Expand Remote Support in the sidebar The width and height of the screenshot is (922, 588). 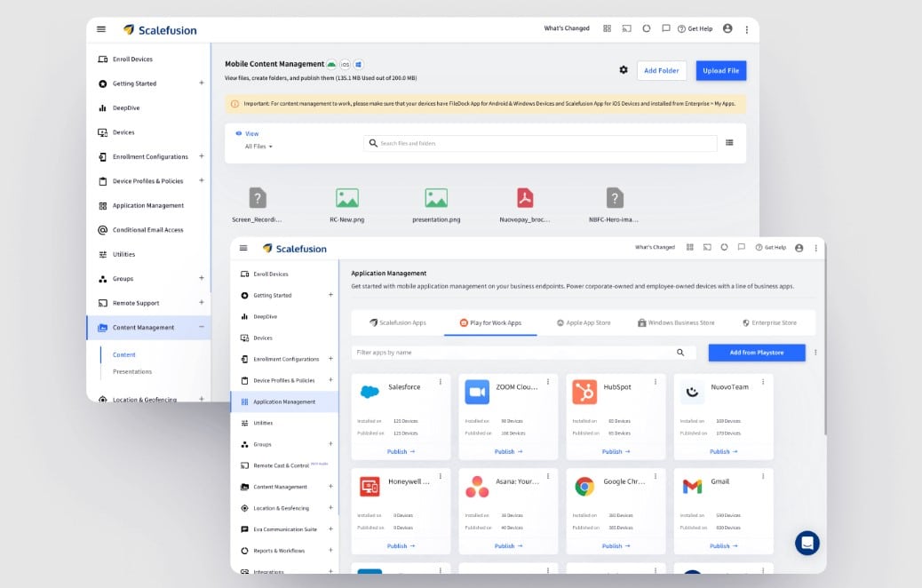pos(201,302)
